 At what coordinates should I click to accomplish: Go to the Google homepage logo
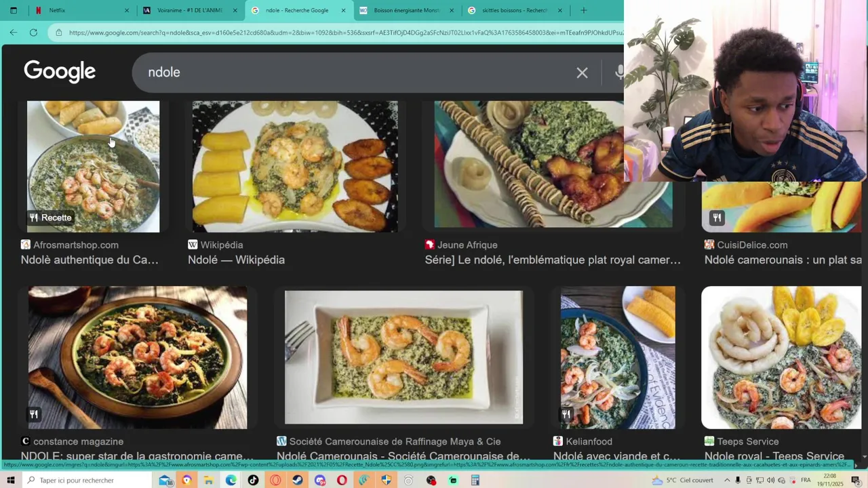click(x=60, y=72)
